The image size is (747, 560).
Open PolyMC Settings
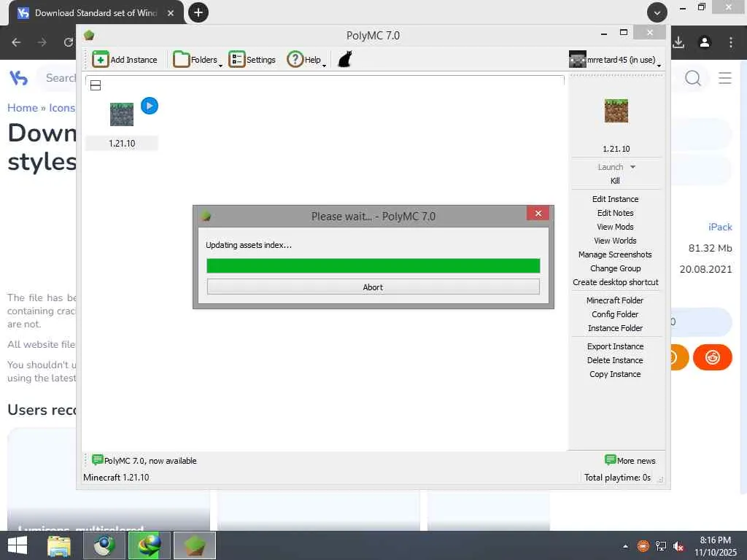[x=252, y=60]
